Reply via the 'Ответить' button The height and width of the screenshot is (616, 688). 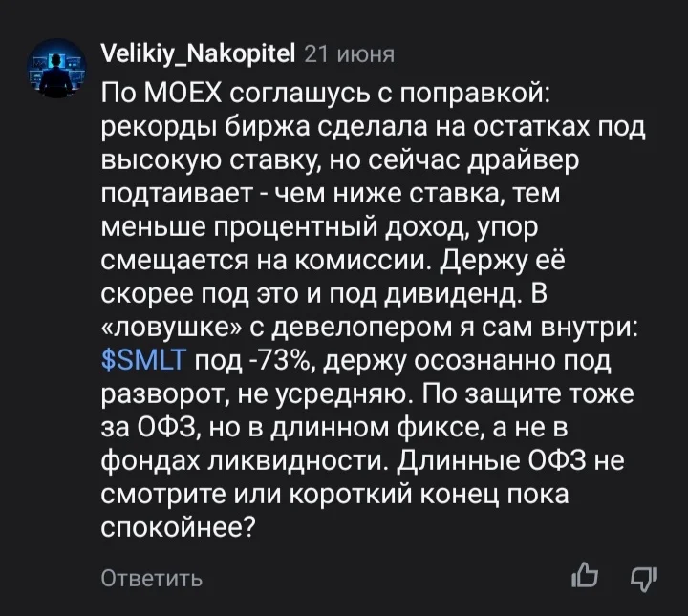152,579
